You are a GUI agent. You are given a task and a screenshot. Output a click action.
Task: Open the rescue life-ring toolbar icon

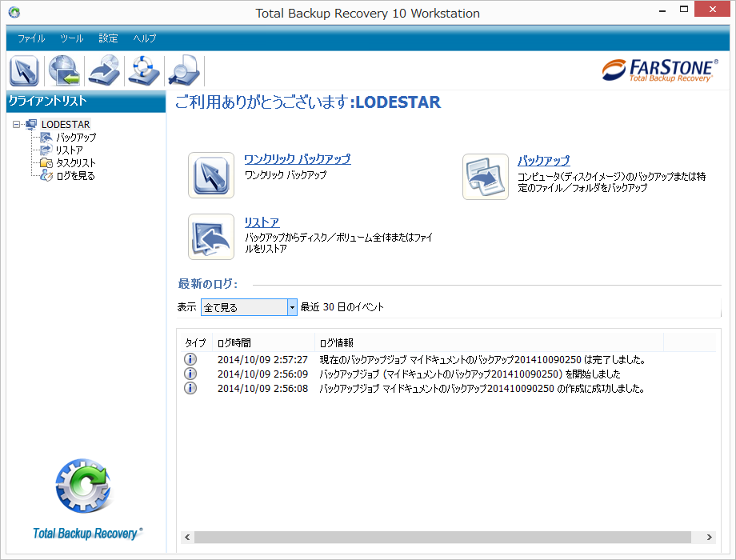pyautogui.click(x=142, y=70)
